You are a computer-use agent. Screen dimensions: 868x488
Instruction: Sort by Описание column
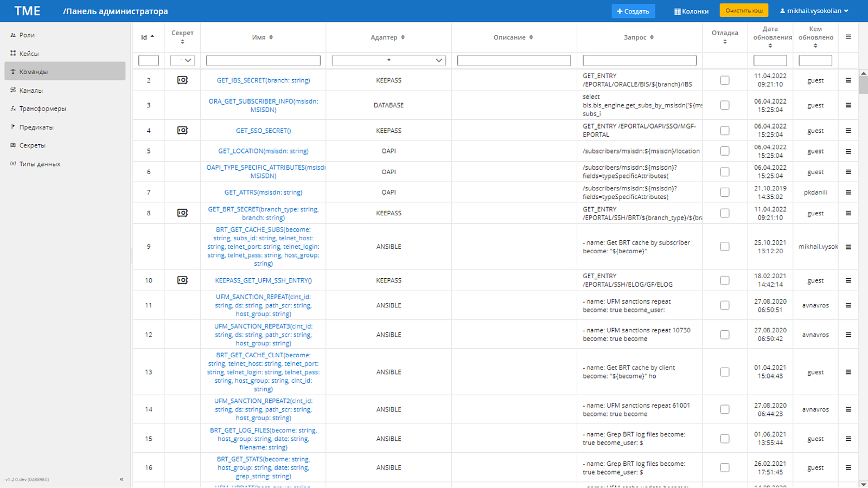[x=531, y=37]
